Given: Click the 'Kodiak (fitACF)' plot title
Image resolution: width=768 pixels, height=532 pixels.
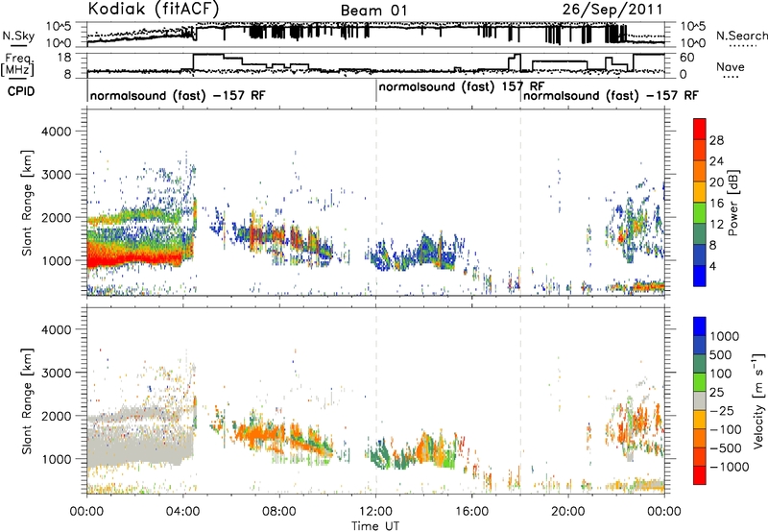Looking at the screenshot, I should tap(154, 9).
